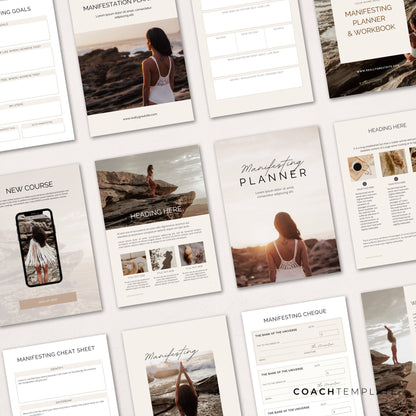
Task: Click the "MANIFESTING CHEAT SHEET" title
Action: 56,353
